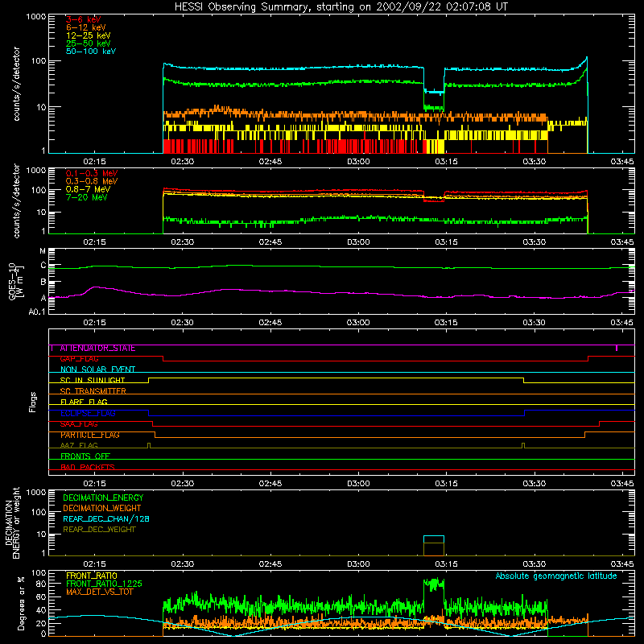Viewport: 644px width, 644px height.
Task: Click the SC_TRANSMITTER flag label
Action: click(x=93, y=391)
